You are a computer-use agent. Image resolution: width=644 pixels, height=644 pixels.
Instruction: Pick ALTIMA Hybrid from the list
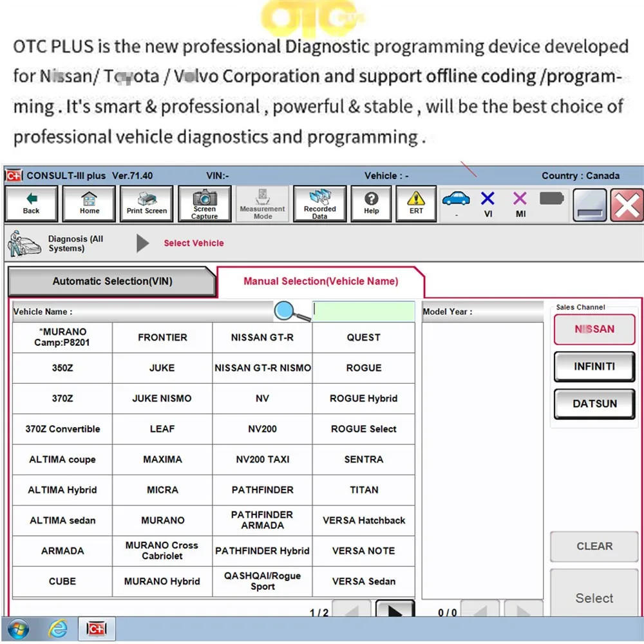pyautogui.click(x=62, y=490)
